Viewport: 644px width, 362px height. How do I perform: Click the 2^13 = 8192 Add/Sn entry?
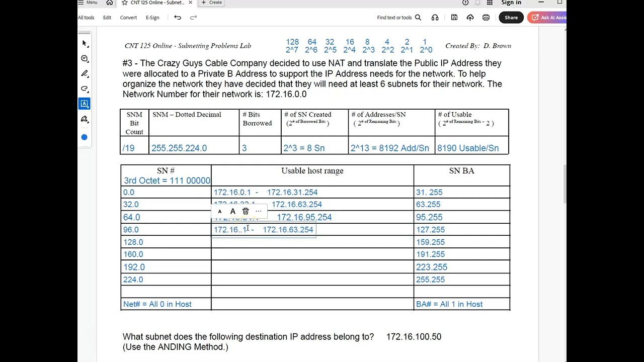tap(390, 148)
